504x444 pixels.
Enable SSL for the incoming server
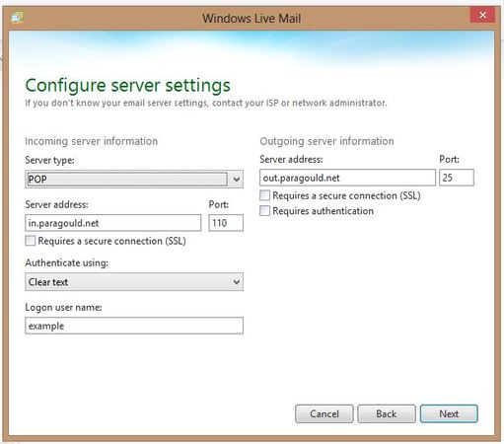[31, 241]
